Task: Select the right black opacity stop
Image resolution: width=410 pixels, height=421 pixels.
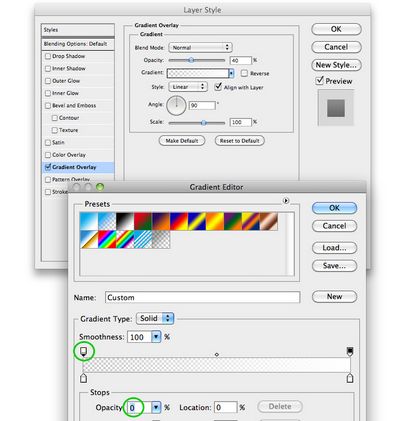Action: click(x=350, y=351)
